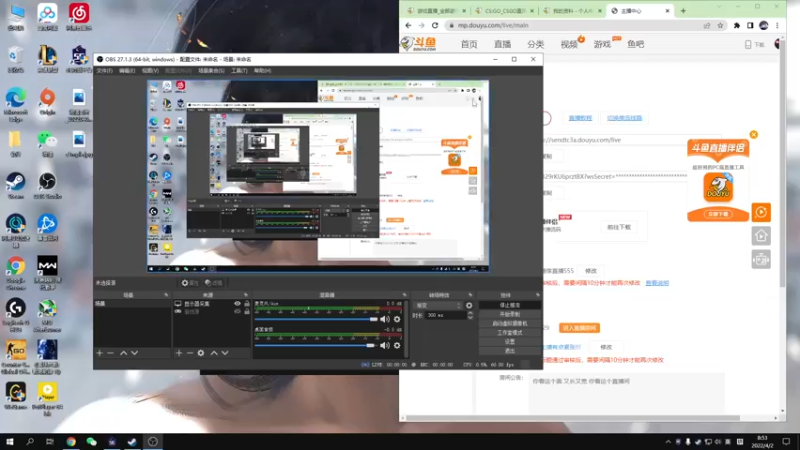Open the Tools menu in OBS

(x=239, y=70)
